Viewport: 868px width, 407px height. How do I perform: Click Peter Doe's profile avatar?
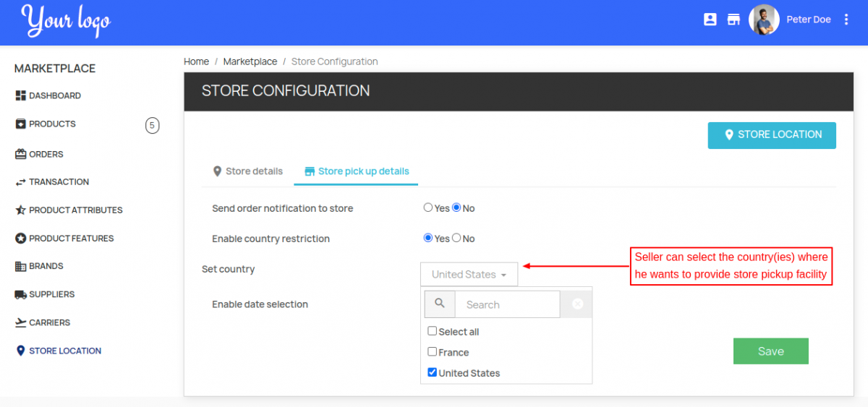click(x=764, y=20)
